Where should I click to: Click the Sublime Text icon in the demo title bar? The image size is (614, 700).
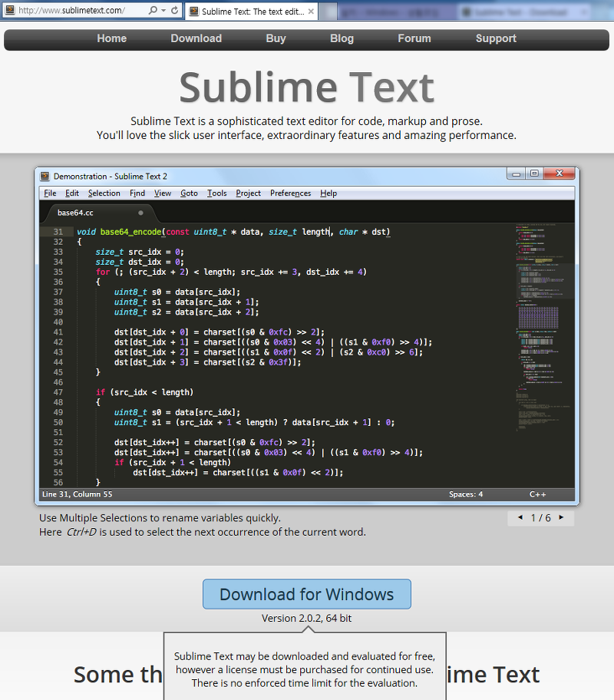(45, 176)
